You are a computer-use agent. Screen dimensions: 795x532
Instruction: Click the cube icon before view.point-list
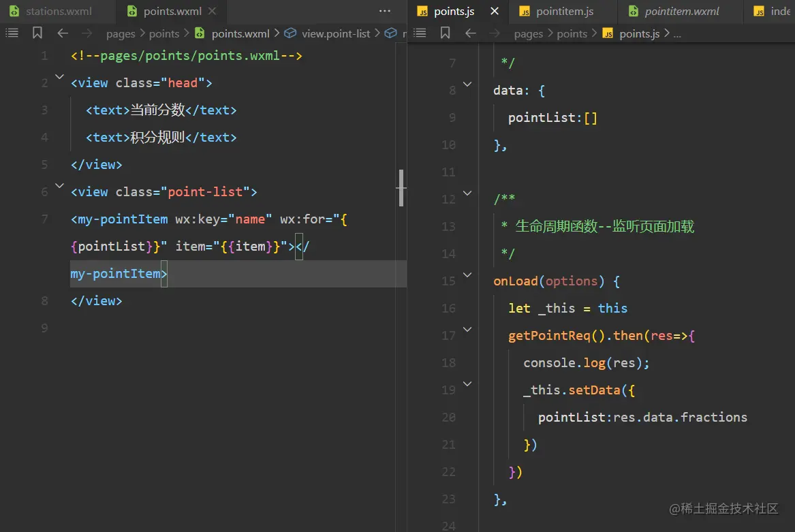pos(290,33)
